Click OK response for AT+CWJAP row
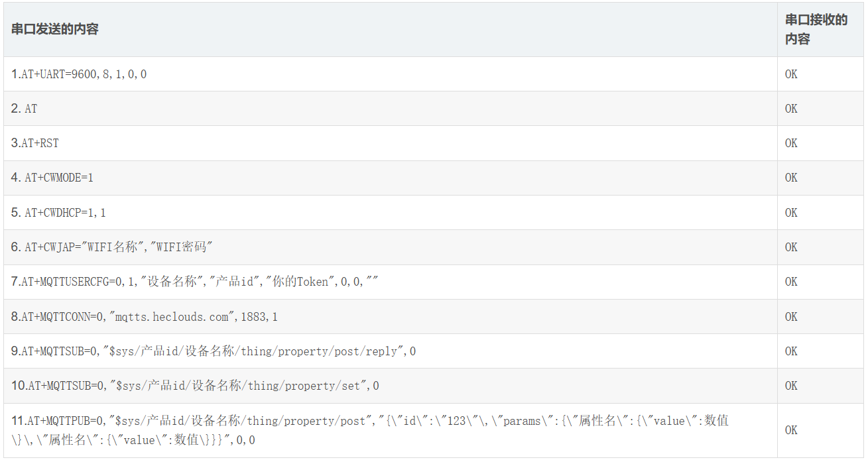This screenshot has height=462, width=868. [791, 247]
